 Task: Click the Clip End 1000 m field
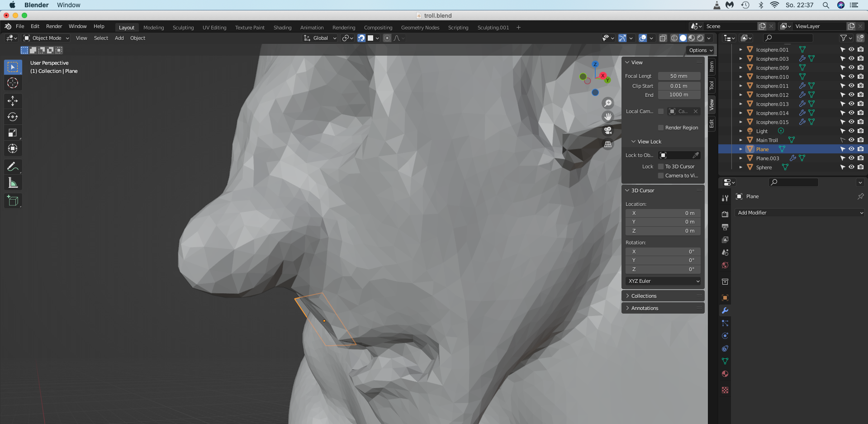[x=679, y=95]
